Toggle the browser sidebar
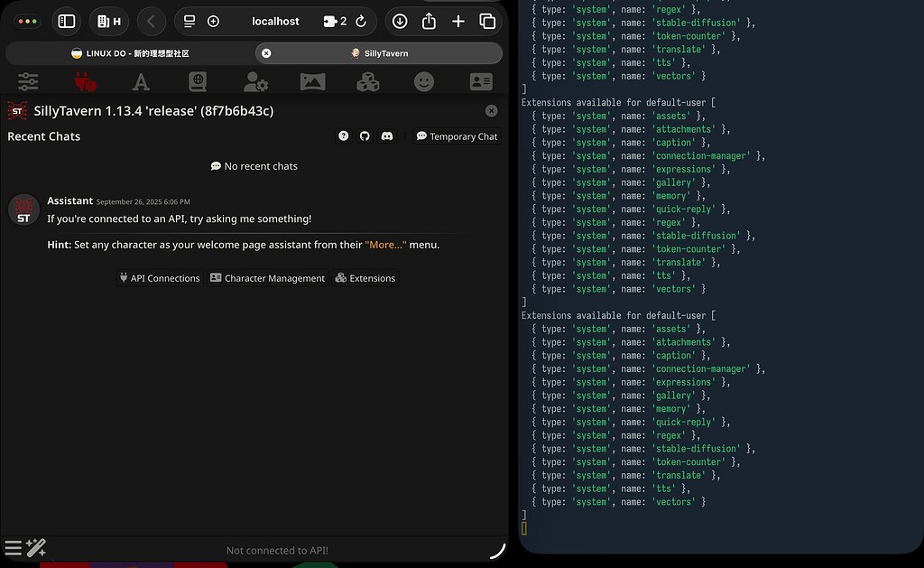 pos(67,22)
